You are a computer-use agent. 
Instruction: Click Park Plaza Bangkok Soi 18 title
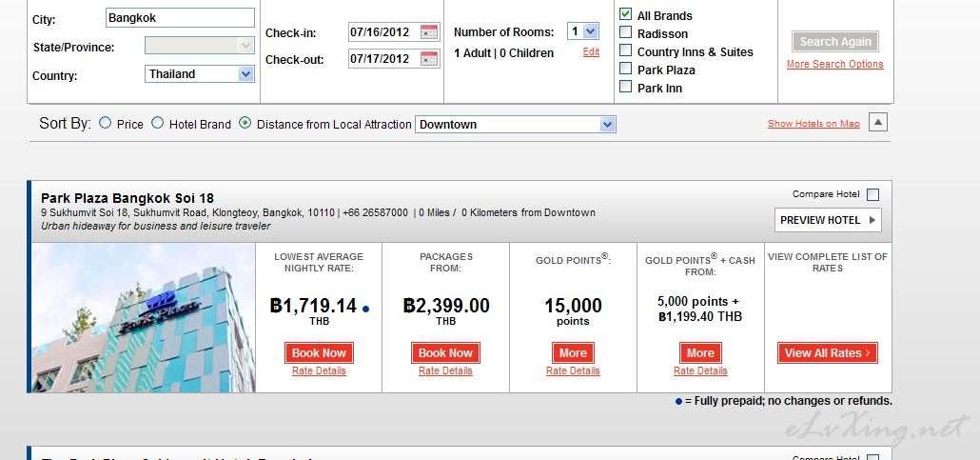(127, 198)
